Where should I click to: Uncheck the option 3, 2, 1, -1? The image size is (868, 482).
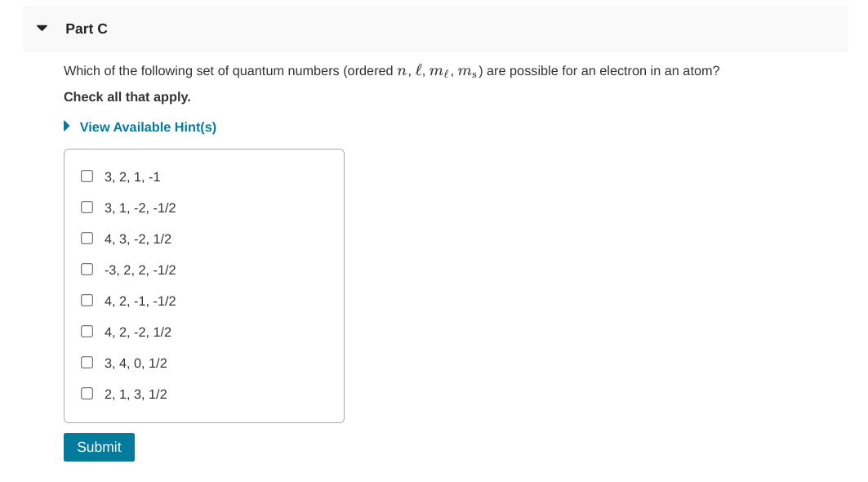(x=87, y=175)
